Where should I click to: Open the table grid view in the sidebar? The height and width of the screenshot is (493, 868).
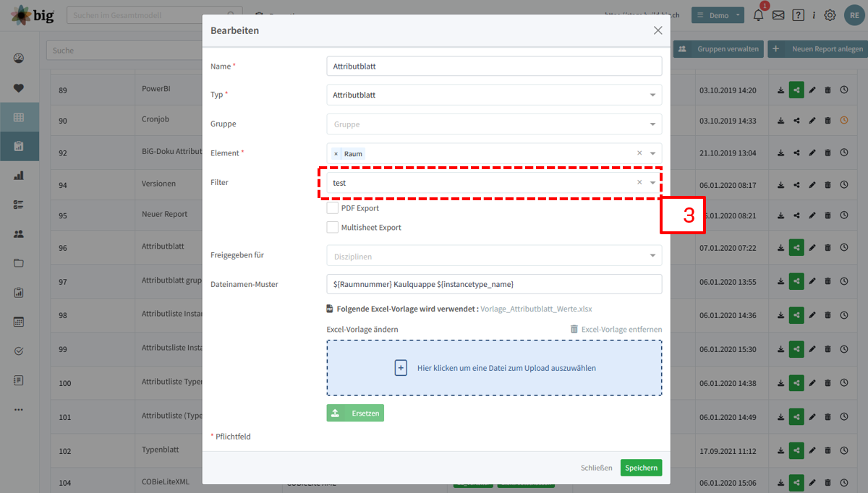point(19,117)
